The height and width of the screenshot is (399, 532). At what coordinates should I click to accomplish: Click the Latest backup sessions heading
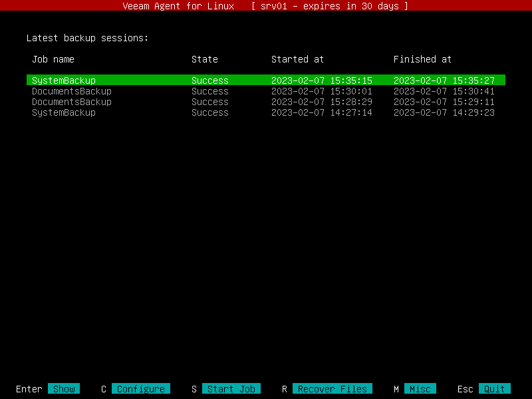pyautogui.click(x=88, y=38)
